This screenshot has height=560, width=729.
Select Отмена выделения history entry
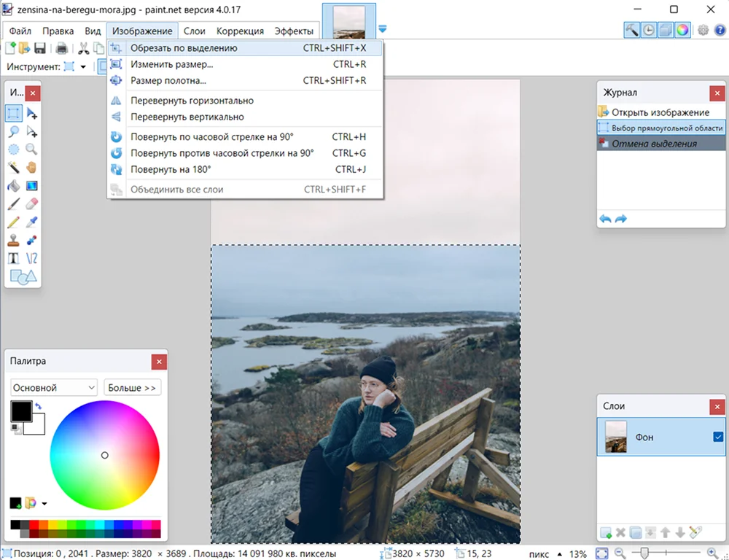point(654,144)
